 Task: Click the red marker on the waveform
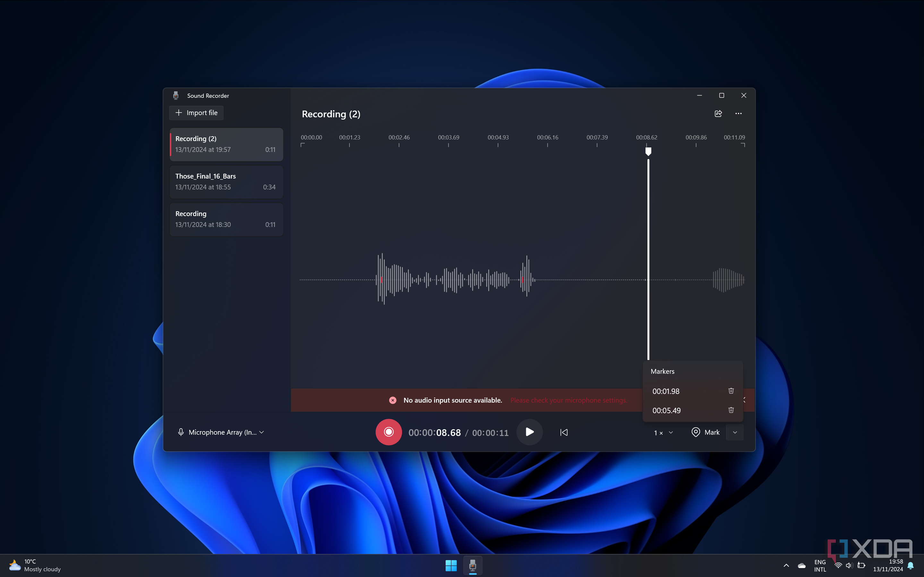pos(381,280)
